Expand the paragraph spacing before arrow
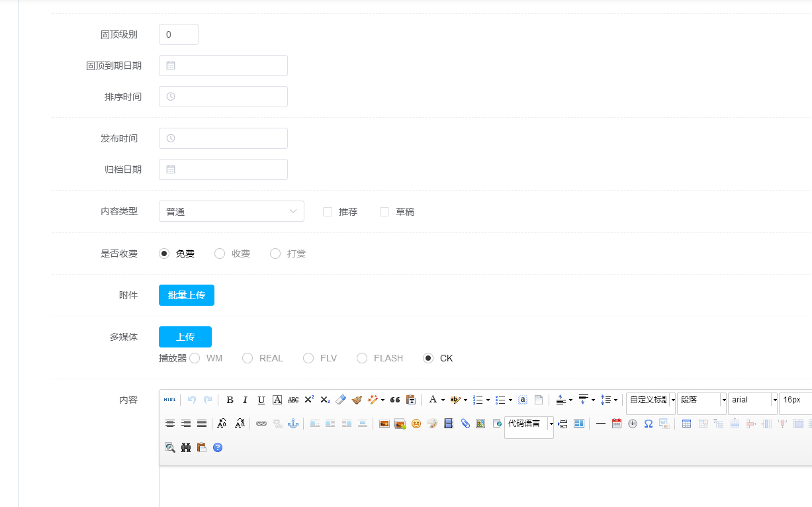This screenshot has width=812, height=507. [570, 400]
